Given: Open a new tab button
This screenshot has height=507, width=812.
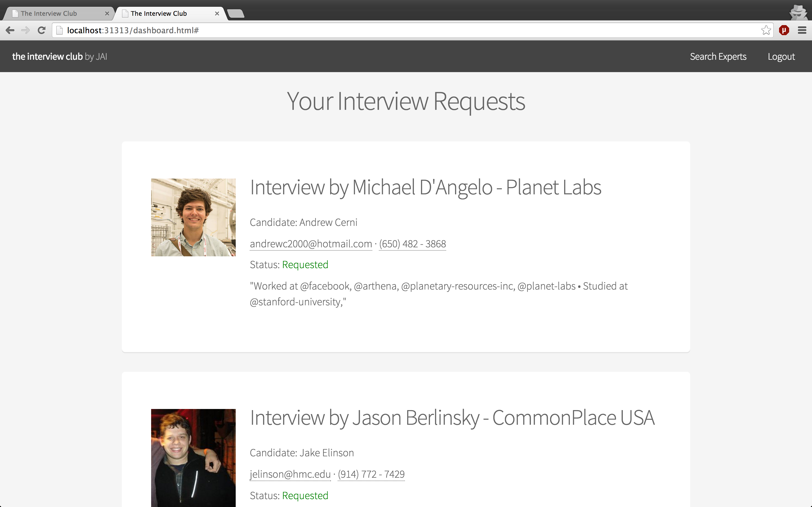Looking at the screenshot, I should [235, 14].
